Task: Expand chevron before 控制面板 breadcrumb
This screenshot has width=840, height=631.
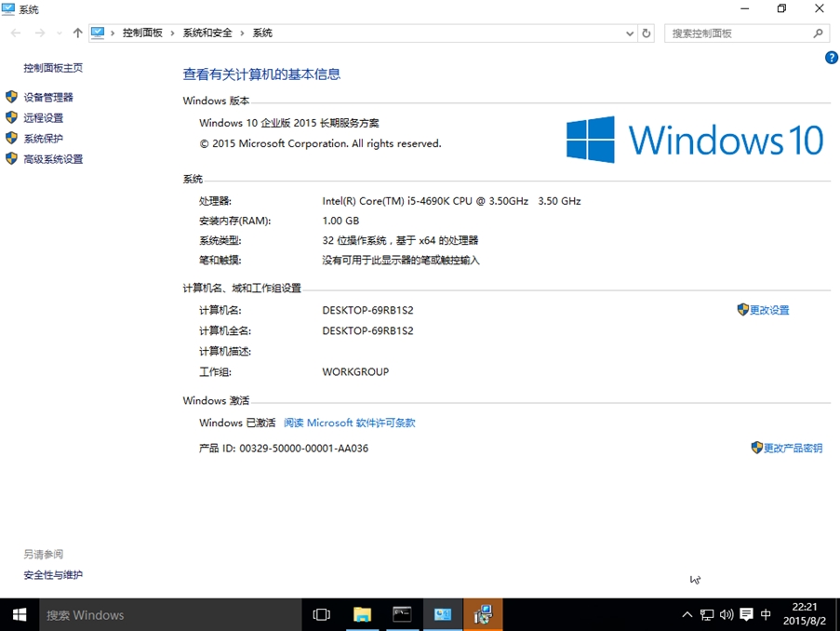Action: click(x=113, y=34)
